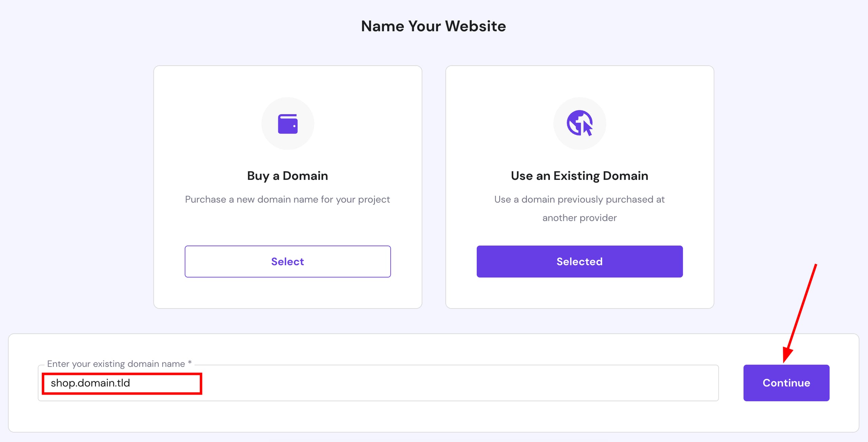
Task: Click the globe with cursor icon
Action: (580, 123)
